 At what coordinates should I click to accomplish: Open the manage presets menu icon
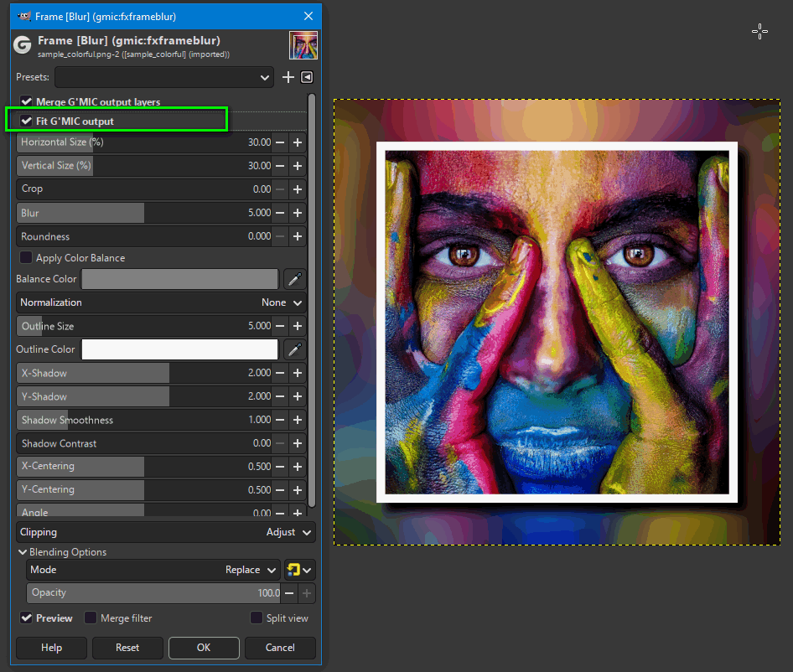307,77
